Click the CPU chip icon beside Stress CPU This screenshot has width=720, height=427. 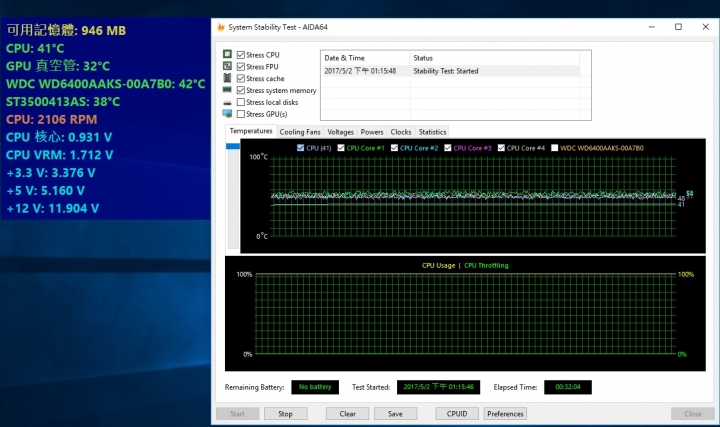click(x=227, y=54)
